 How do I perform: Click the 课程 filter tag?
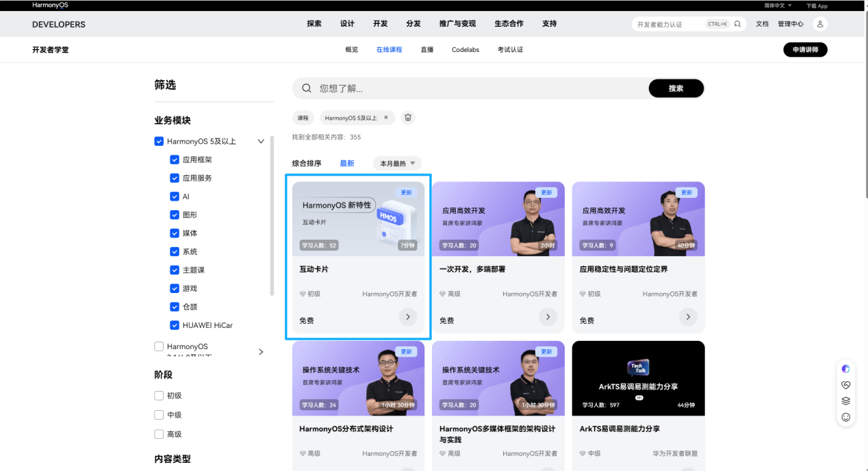point(303,118)
